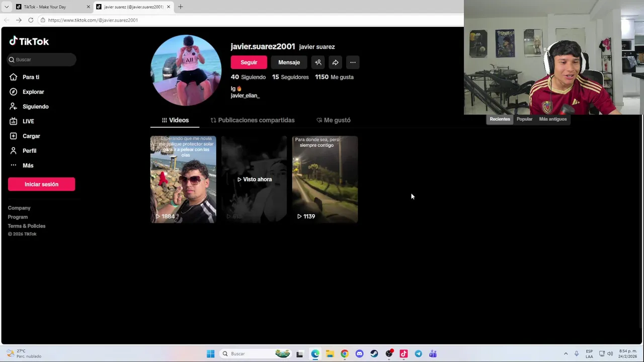Open the Company footer link

click(19, 208)
